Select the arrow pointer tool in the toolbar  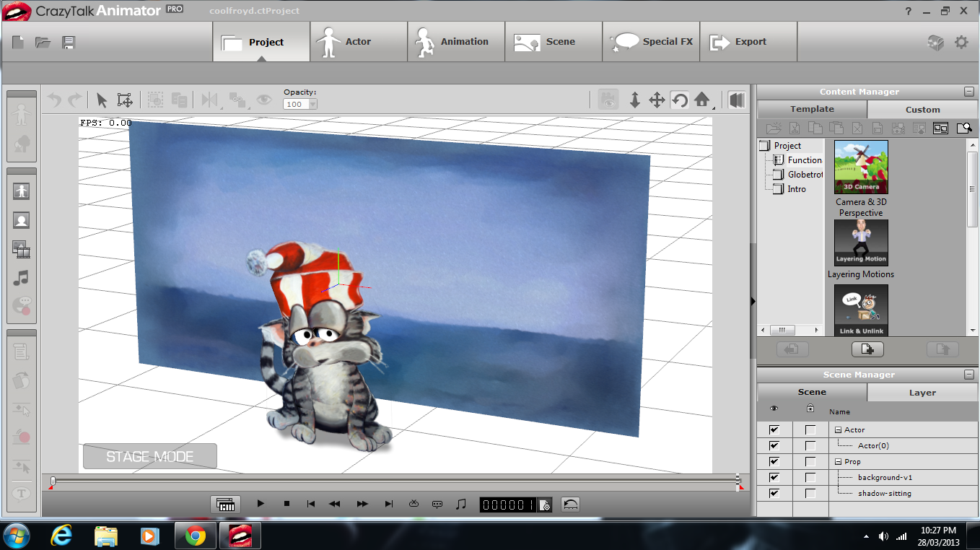coord(101,100)
